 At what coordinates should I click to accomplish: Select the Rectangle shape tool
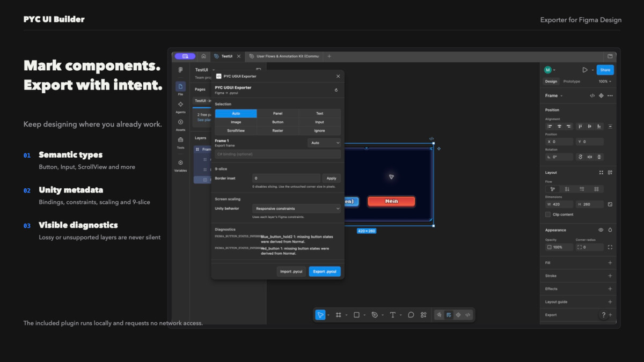[356, 315]
